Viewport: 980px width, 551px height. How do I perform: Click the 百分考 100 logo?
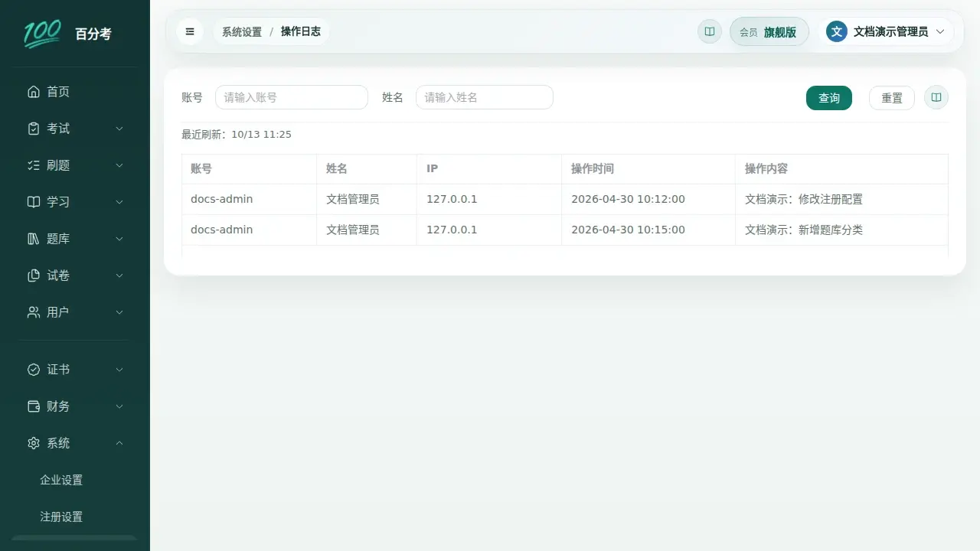pos(42,34)
